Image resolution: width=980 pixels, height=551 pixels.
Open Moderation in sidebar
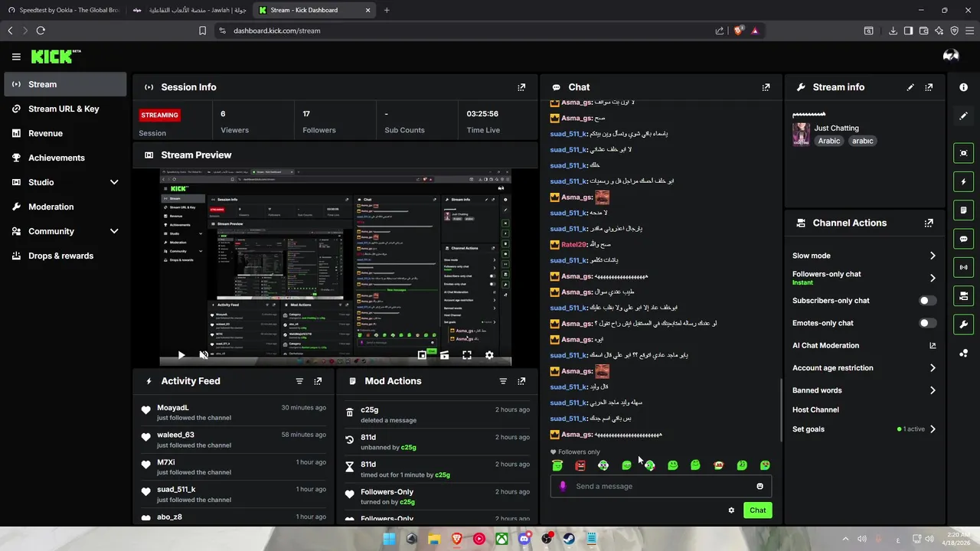(x=65, y=207)
